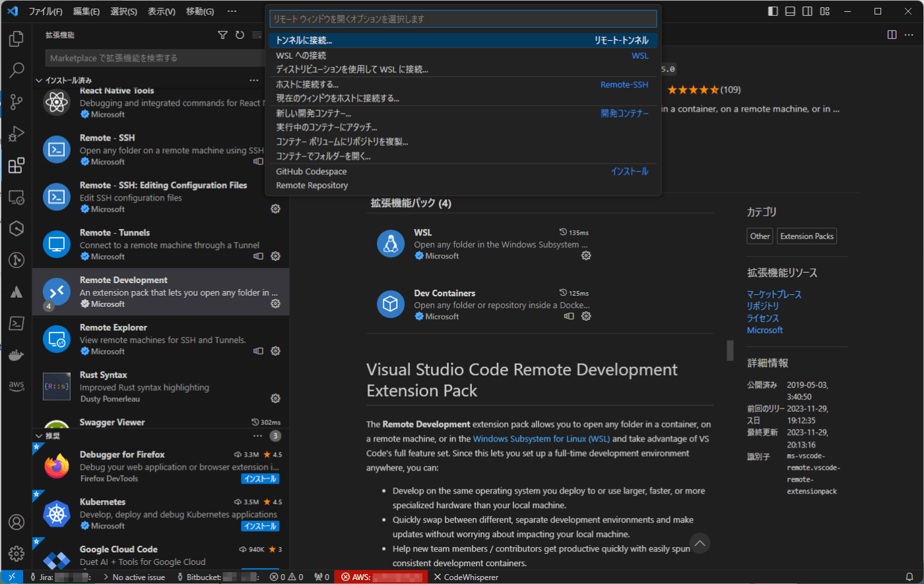
Task: Click the extension details page scrollbar thumb
Action: point(730,350)
